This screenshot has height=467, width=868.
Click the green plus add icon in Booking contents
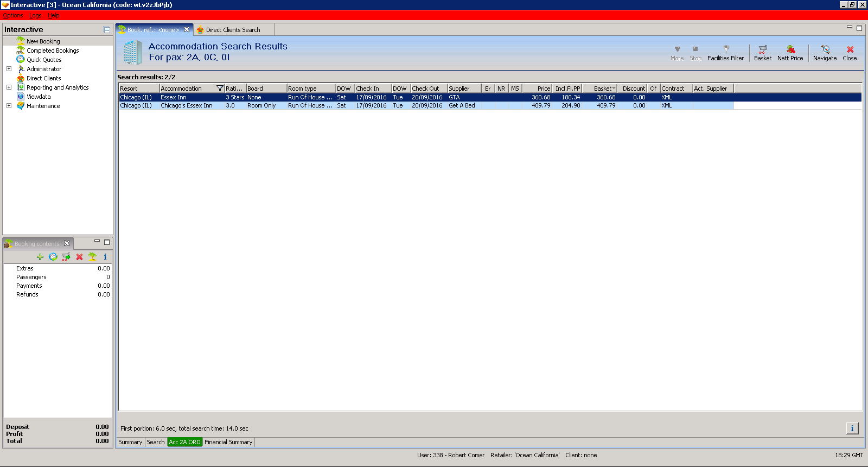pyautogui.click(x=40, y=257)
